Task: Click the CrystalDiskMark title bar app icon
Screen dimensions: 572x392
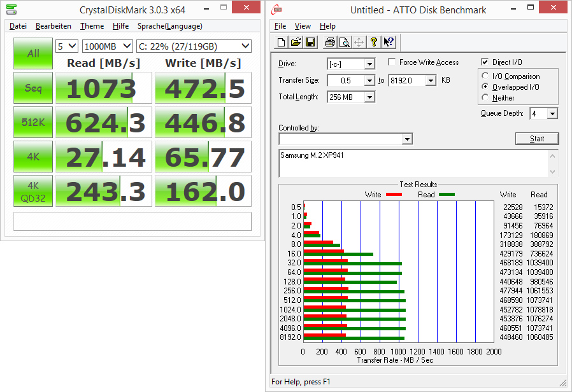Action: tap(11, 10)
